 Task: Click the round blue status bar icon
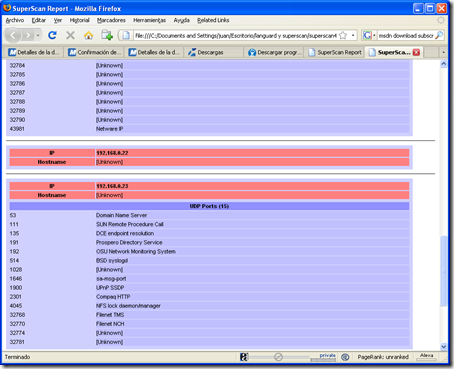coord(345,357)
